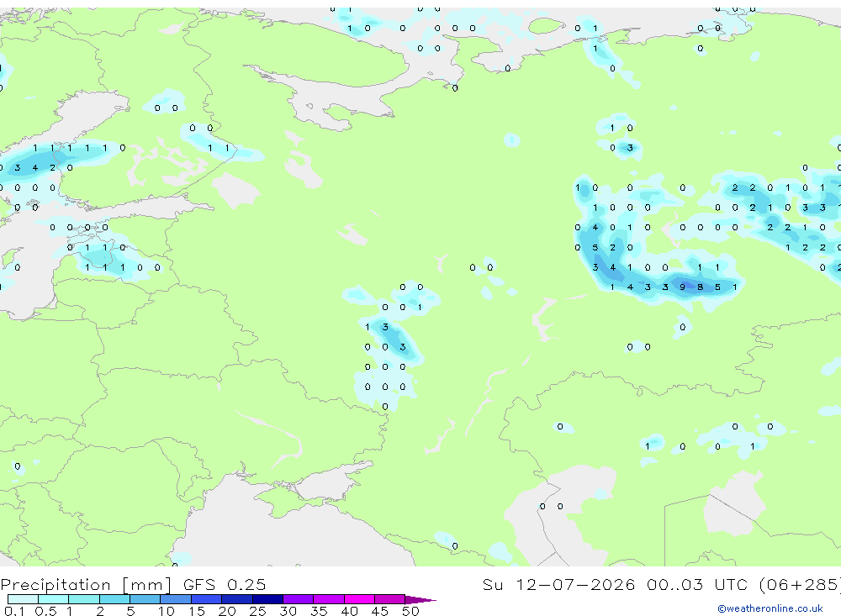Select legend swatch between 10 and 15
This screenshot has height=616, width=841.
coord(176,599)
